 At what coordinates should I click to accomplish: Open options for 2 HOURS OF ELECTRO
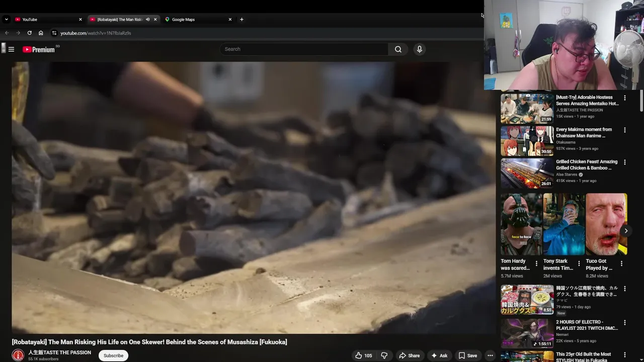tap(625, 322)
